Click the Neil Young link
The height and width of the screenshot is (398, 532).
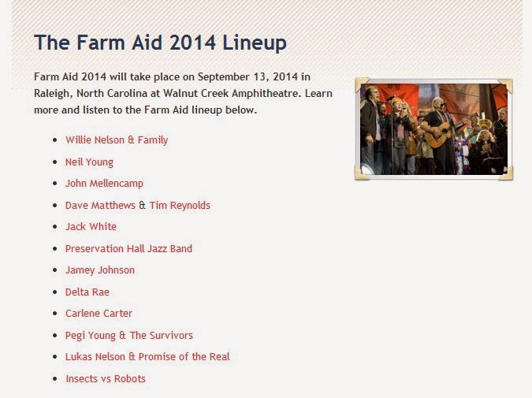(89, 162)
